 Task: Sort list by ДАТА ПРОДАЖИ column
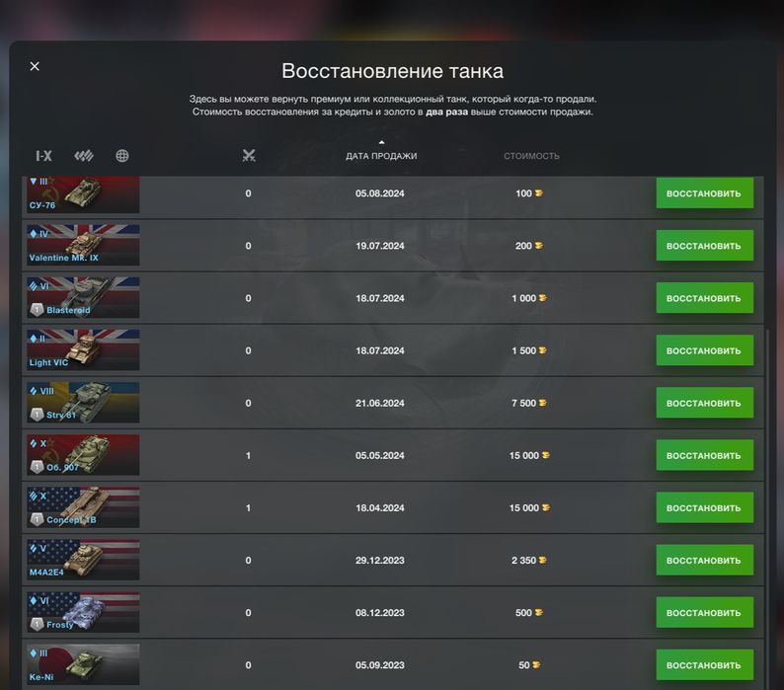click(x=381, y=156)
